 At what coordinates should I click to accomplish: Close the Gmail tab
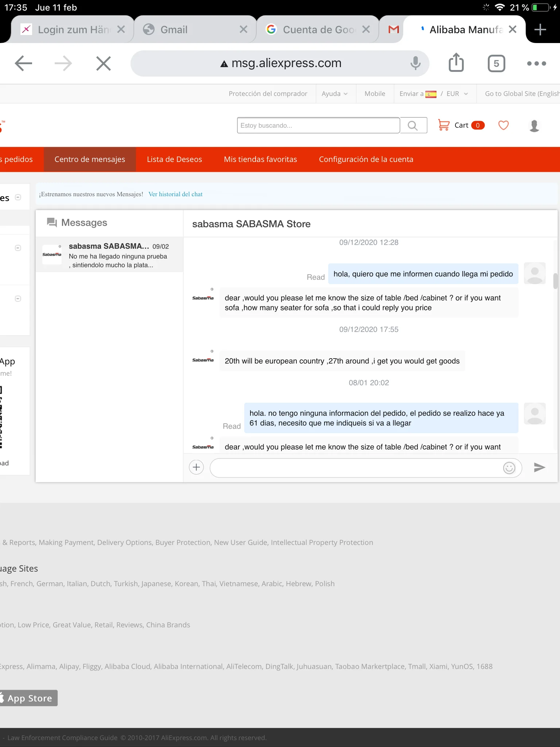point(244,30)
